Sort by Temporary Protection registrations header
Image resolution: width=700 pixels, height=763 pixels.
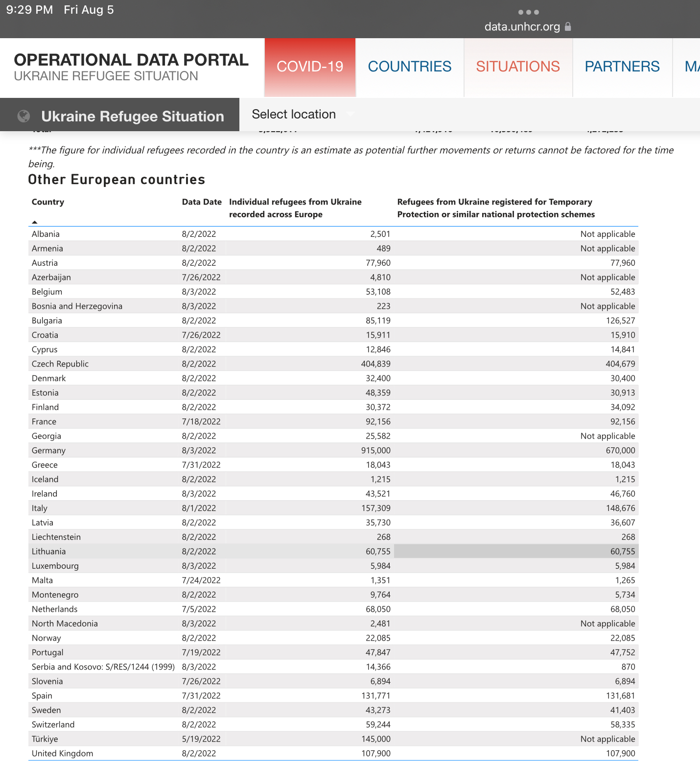click(x=495, y=208)
